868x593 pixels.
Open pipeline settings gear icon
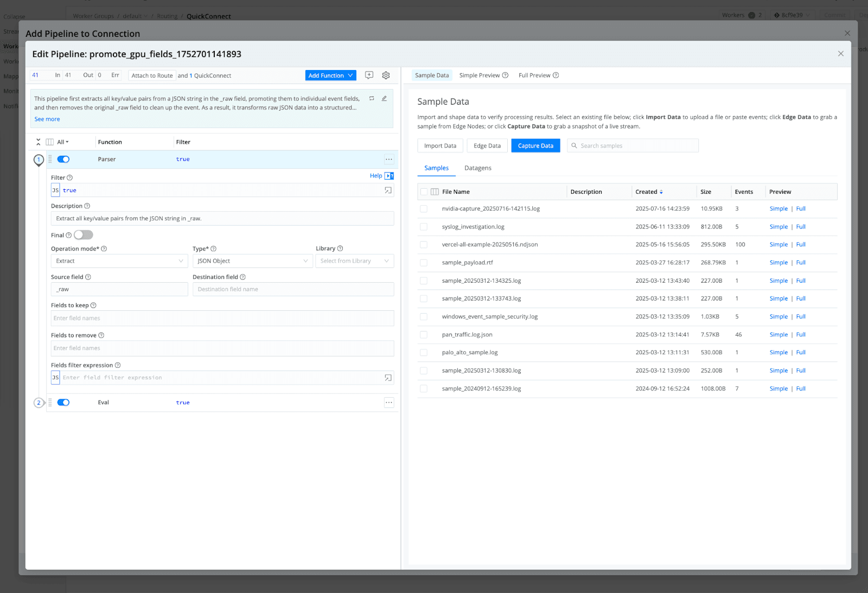pyautogui.click(x=386, y=75)
